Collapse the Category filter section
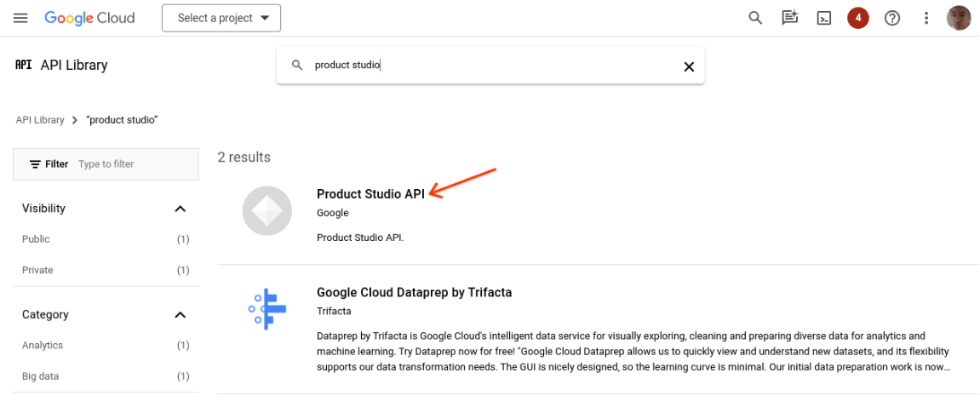The image size is (980, 413). (x=180, y=315)
